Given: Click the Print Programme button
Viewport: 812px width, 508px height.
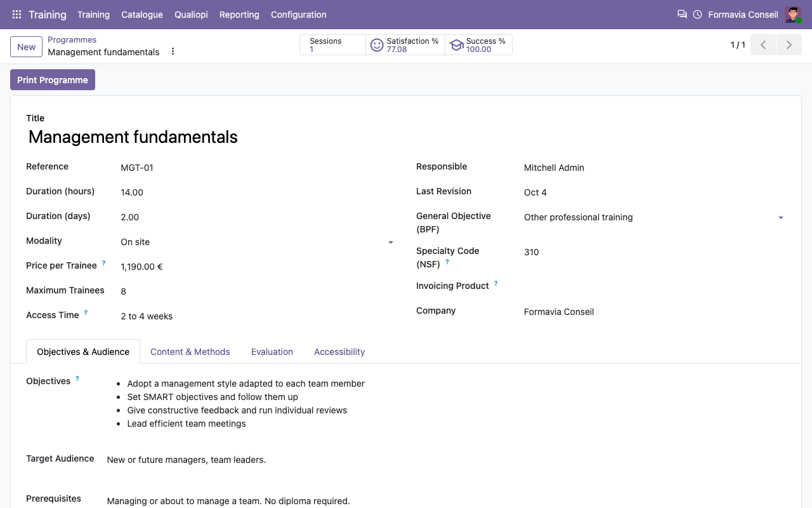Looking at the screenshot, I should pyautogui.click(x=53, y=80).
